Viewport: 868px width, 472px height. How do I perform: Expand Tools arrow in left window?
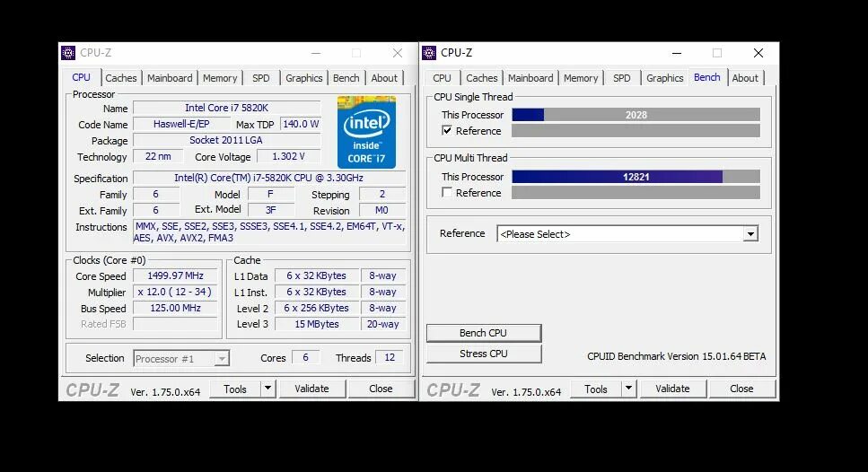(x=267, y=389)
